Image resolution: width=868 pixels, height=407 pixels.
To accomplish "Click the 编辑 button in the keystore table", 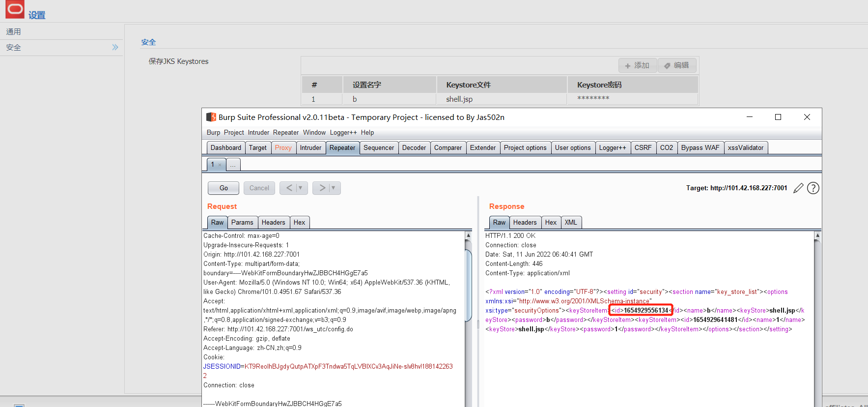I will pos(677,65).
